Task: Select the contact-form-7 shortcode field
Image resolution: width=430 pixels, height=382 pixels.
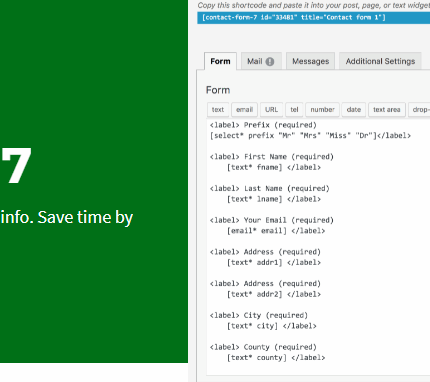Action: tap(313, 18)
